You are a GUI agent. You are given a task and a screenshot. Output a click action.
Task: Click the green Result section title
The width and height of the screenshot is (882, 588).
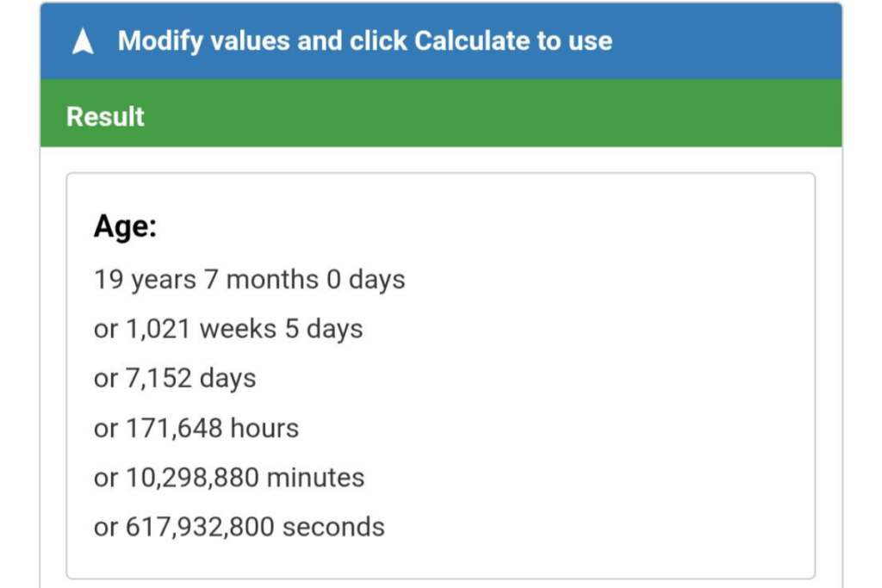[104, 115]
